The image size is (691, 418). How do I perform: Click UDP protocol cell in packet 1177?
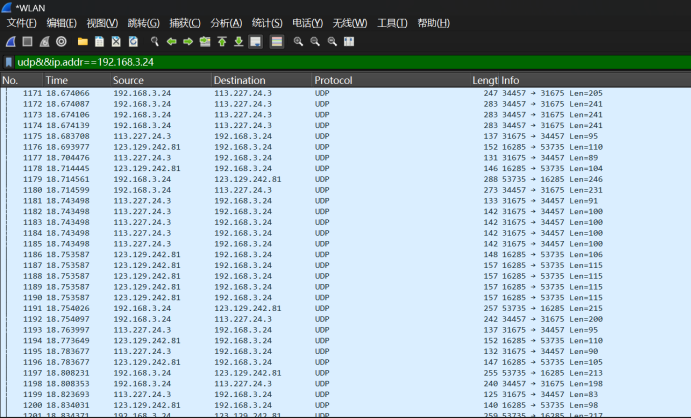pyautogui.click(x=322, y=158)
